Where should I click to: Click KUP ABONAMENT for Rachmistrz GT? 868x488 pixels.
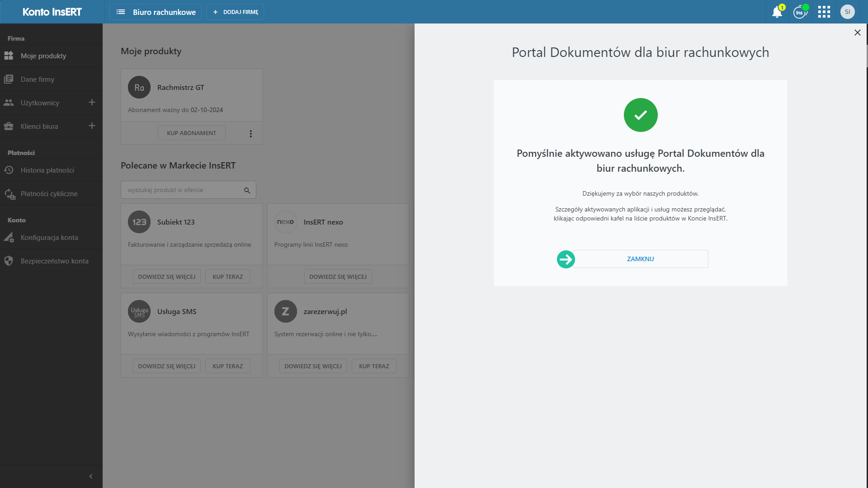[x=191, y=133]
